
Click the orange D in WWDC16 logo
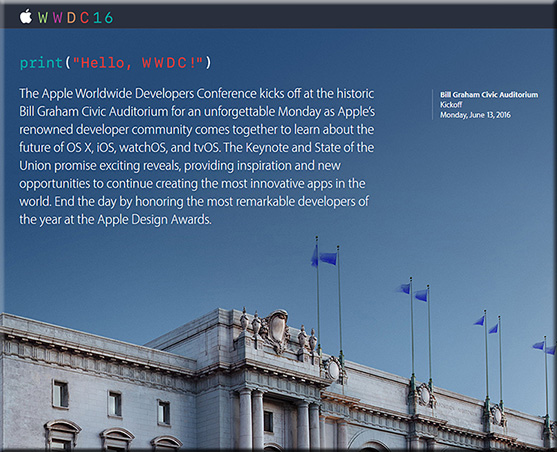pyautogui.click(x=71, y=18)
